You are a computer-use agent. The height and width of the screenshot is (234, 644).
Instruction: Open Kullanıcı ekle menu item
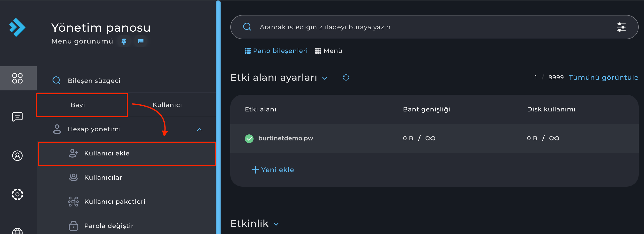coord(107,153)
